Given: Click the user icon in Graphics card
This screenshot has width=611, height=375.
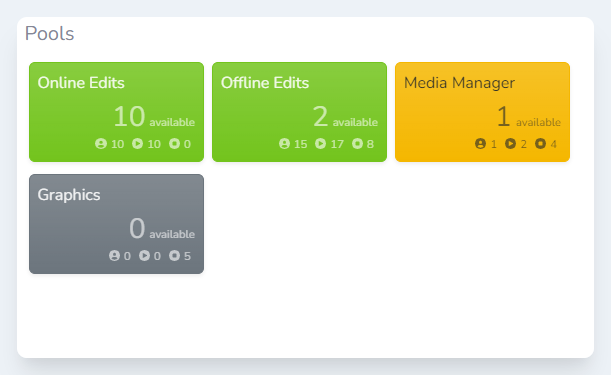Looking at the screenshot, I should pyautogui.click(x=114, y=256).
